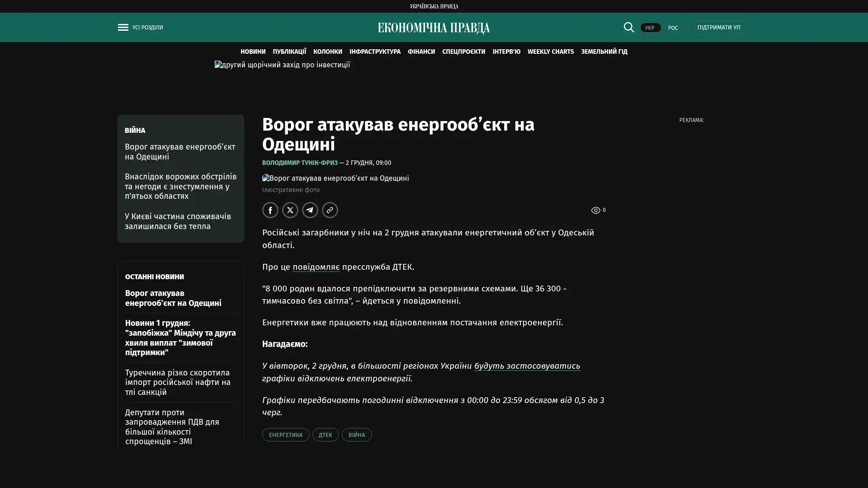The image size is (868, 488).
Task: Select the ДТЕК tag
Action: click(x=325, y=435)
